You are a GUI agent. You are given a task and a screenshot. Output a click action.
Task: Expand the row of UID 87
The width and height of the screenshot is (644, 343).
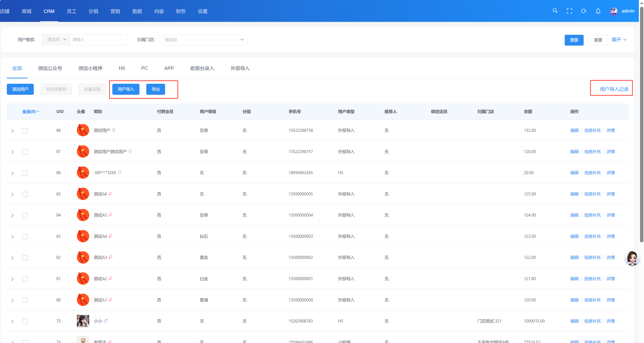point(13,152)
